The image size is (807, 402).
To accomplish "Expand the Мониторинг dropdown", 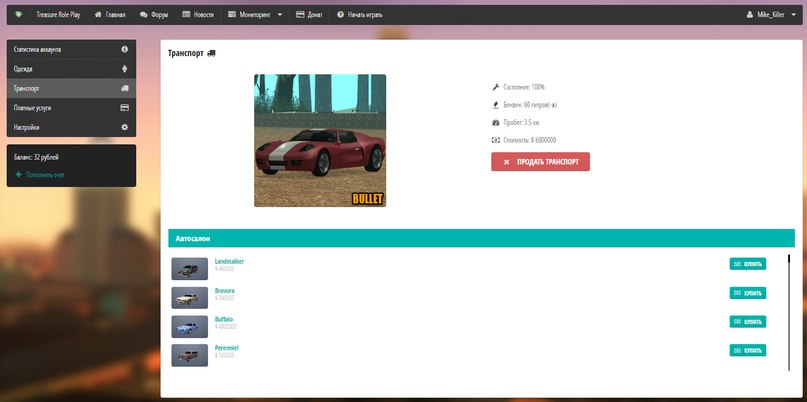I will tap(255, 15).
